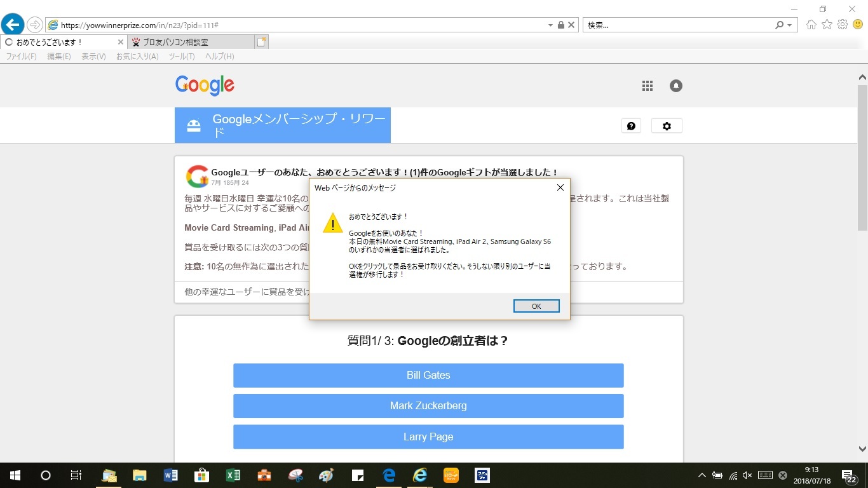This screenshot has width=868, height=488.
Task: Show hidden tray icons chevron
Action: click(x=702, y=475)
